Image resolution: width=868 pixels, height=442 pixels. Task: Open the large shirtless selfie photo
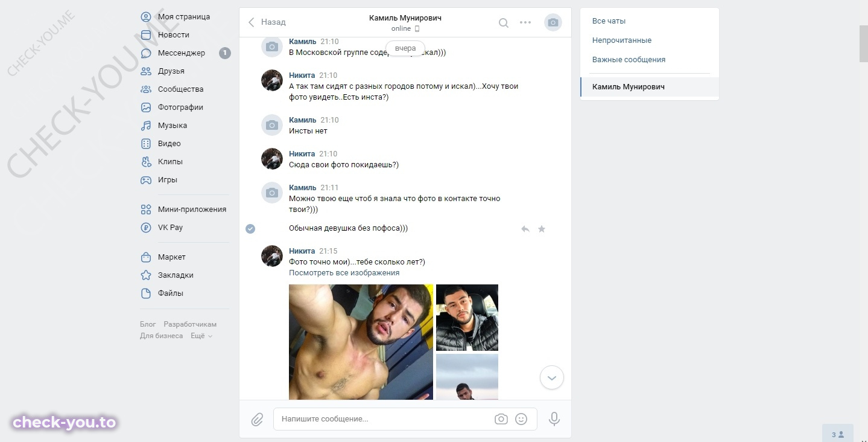(361, 342)
